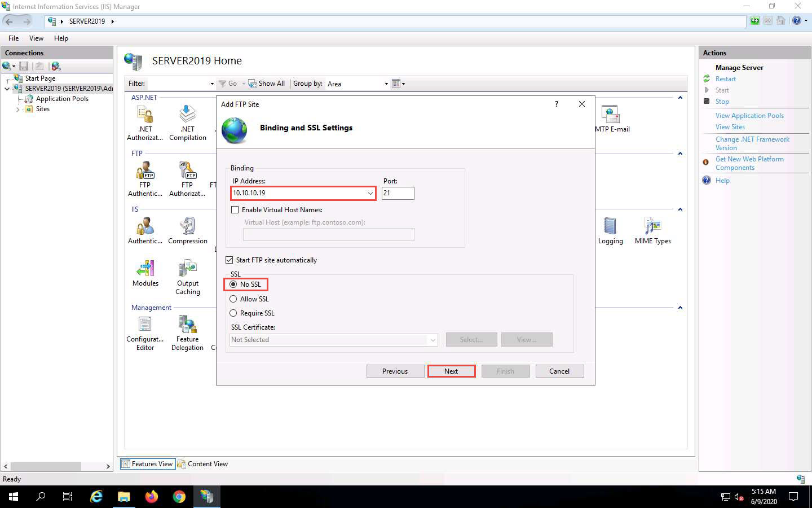
Task: Collapse Management section
Action: (x=680, y=308)
